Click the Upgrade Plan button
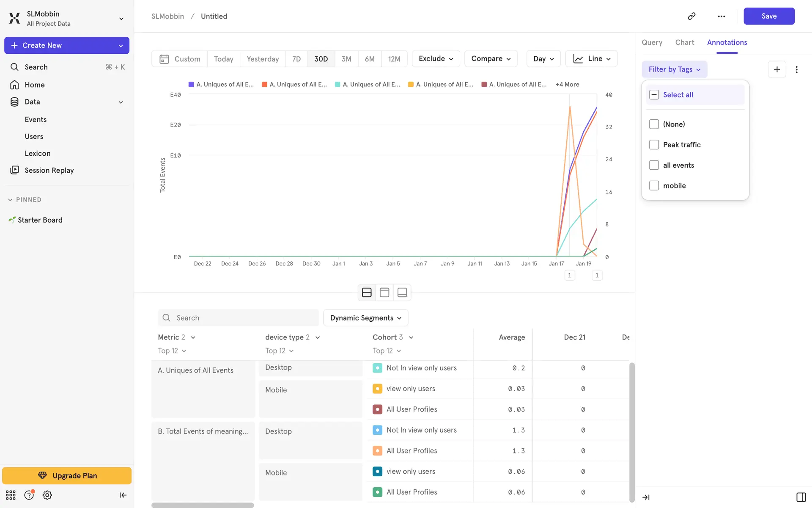Viewport: 812px width, 508px height. 67,475
